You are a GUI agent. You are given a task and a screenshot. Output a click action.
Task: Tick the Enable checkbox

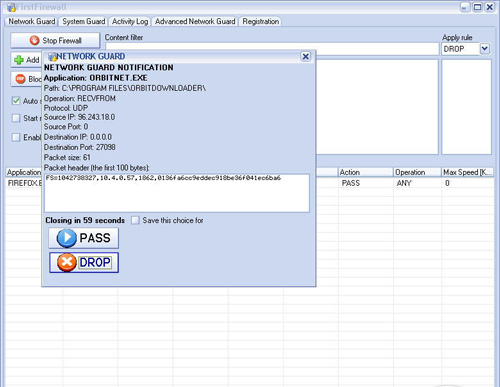pos(16,137)
